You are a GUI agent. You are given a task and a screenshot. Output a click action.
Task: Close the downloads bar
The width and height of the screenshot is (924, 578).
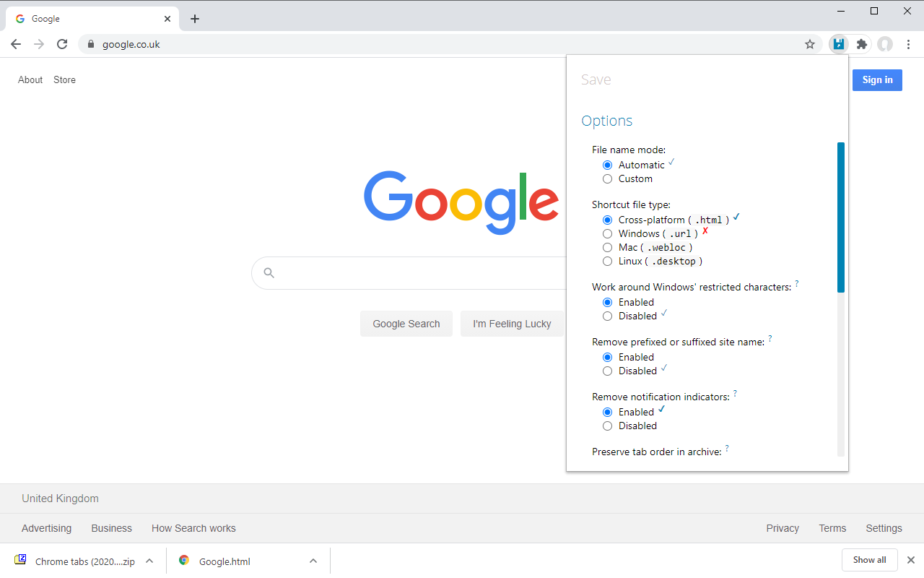tap(911, 560)
